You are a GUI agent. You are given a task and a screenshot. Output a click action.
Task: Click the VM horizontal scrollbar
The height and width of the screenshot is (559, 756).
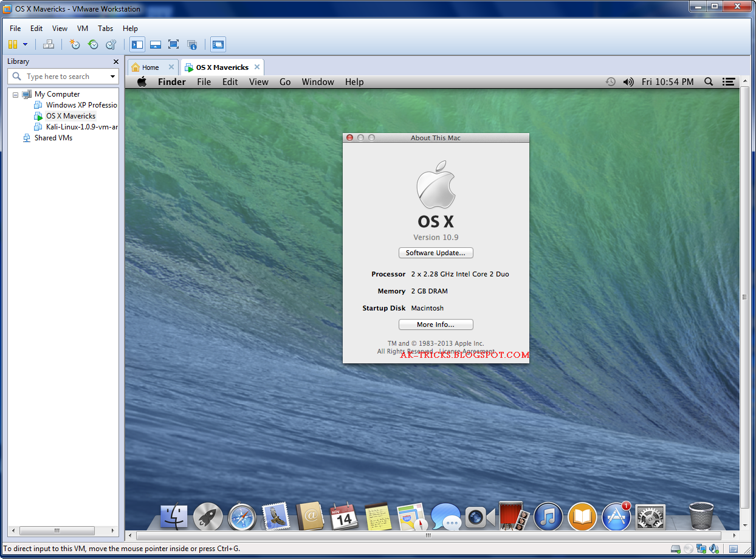[428, 536]
